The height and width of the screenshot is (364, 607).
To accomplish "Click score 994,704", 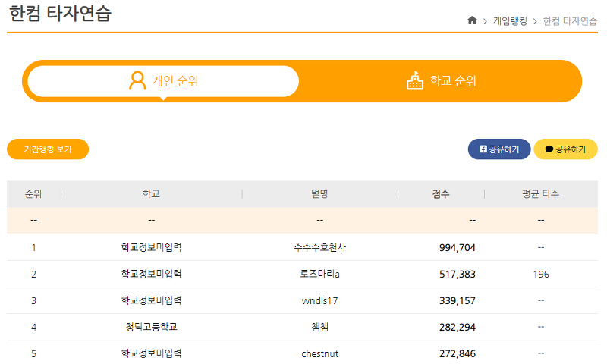I will click(458, 247).
